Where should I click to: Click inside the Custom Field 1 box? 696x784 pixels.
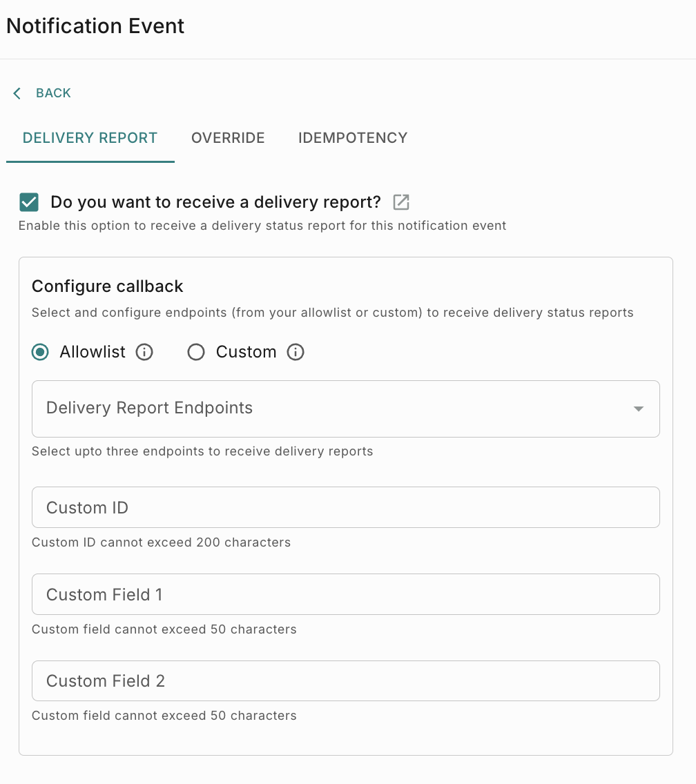(x=345, y=594)
